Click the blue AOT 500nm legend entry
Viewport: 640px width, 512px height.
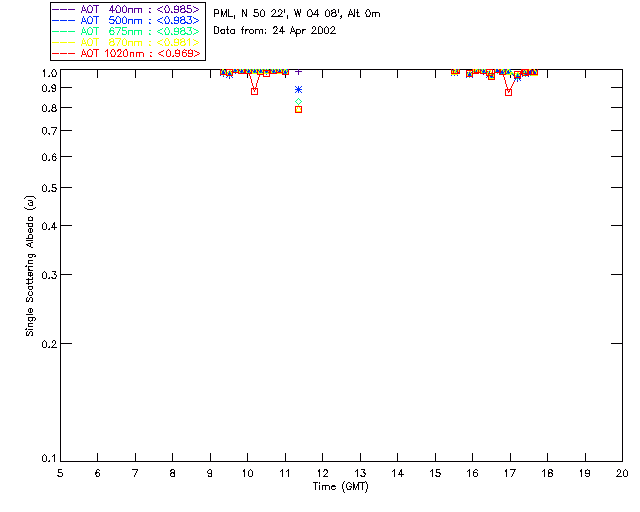126,20
